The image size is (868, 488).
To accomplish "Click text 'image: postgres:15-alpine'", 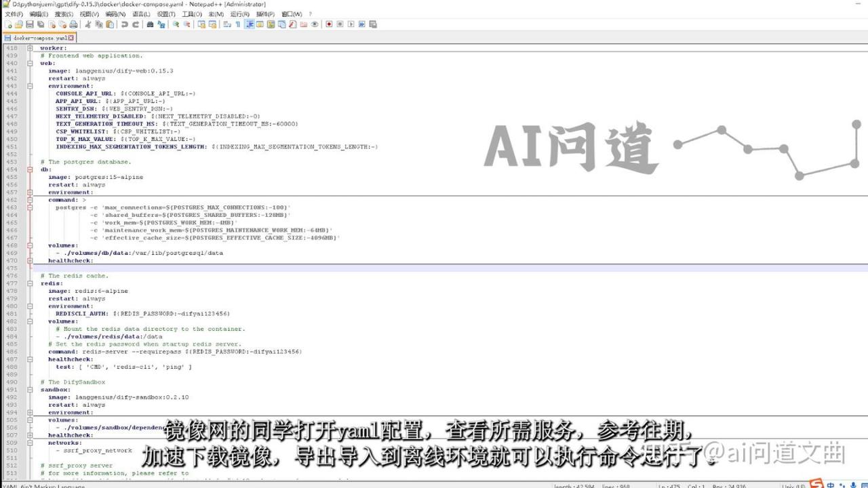I will [96, 177].
